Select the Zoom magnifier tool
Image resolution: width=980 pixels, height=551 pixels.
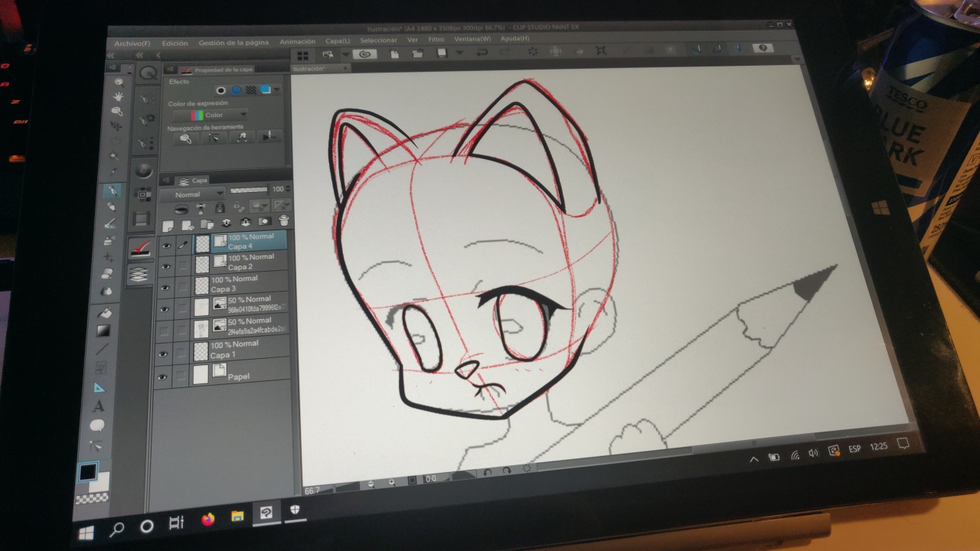(118, 81)
